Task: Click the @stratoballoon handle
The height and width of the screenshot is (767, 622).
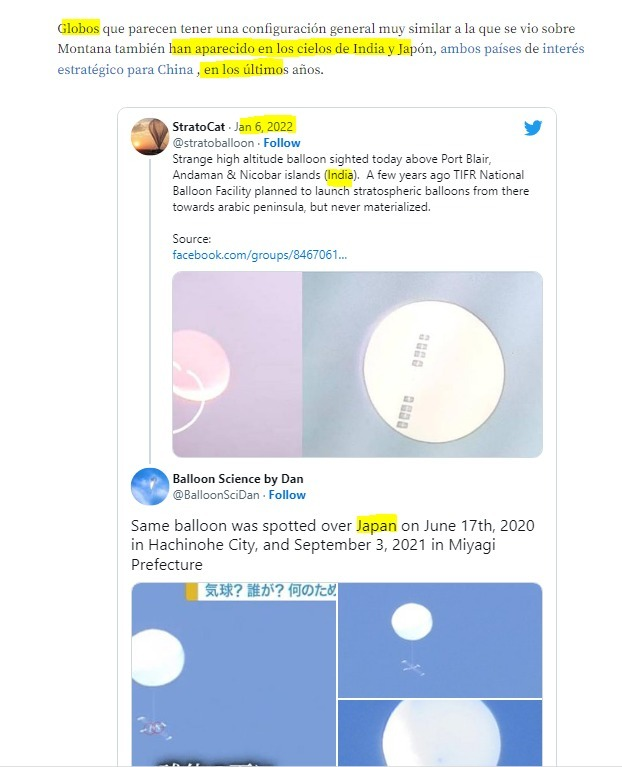Action: [213, 143]
